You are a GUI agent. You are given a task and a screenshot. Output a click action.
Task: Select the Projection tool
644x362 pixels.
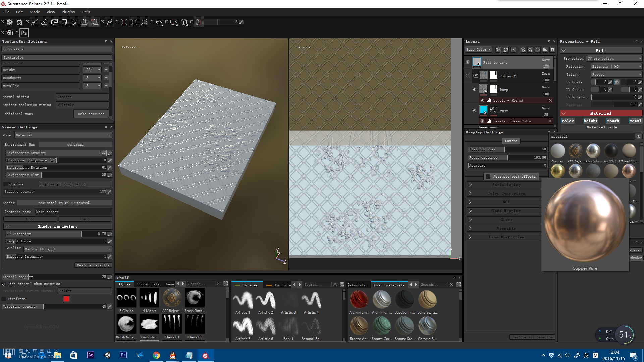click(54, 22)
